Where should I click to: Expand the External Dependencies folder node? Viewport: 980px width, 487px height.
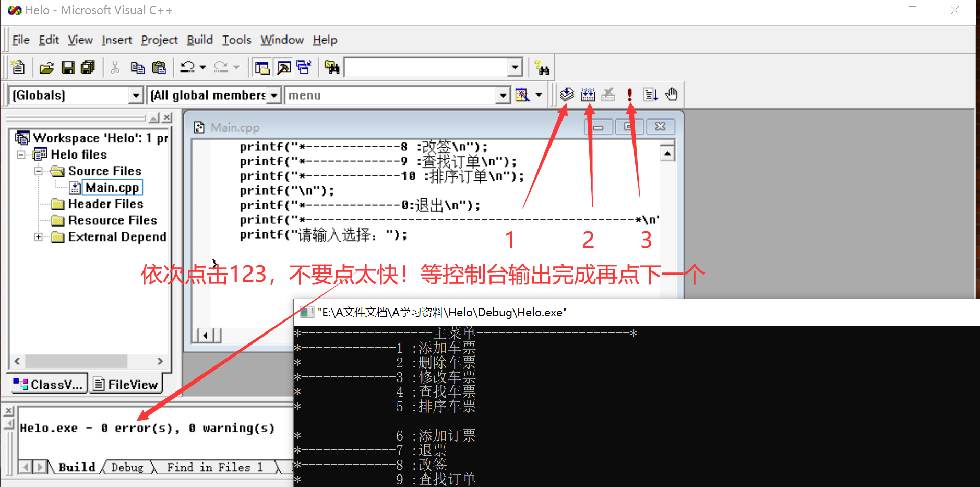point(38,237)
